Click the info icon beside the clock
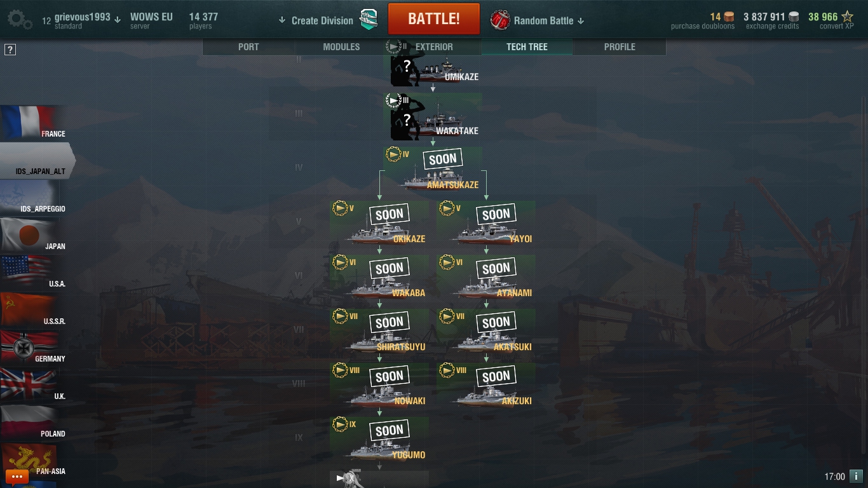Image resolution: width=868 pixels, height=488 pixels. pyautogui.click(x=856, y=476)
